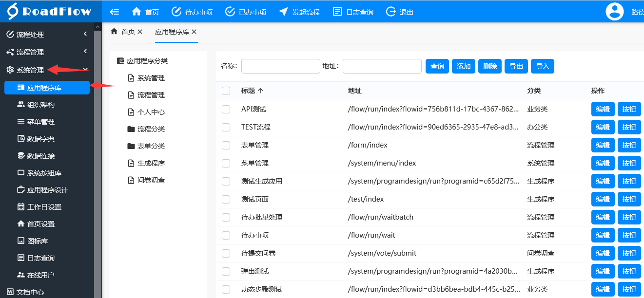This screenshot has width=644, height=298.
Task: Click 退出 to log out
Action: tap(400, 12)
